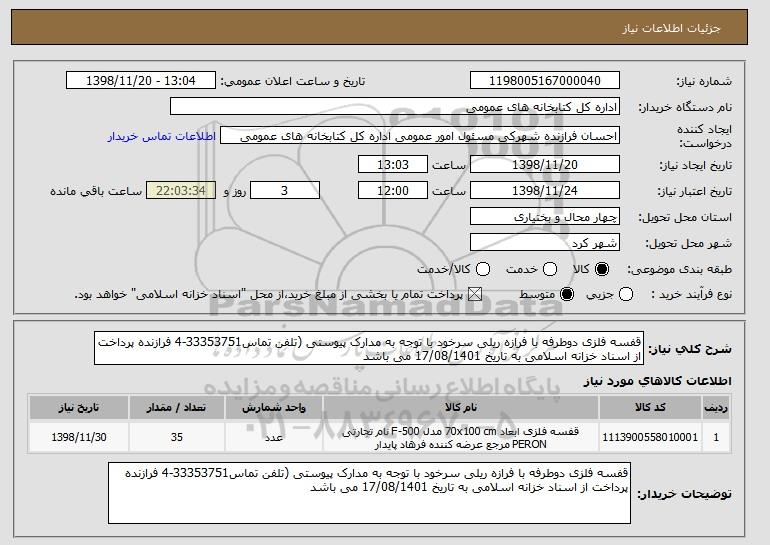The width and height of the screenshot is (770, 545).
Task: Select the کالا radio button
Action: (602, 269)
